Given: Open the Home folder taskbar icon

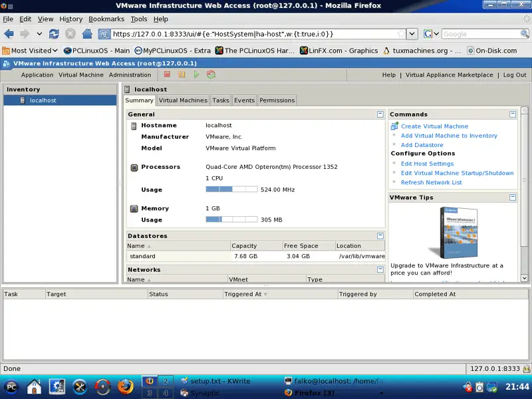Looking at the screenshot, I should click(x=35, y=387).
